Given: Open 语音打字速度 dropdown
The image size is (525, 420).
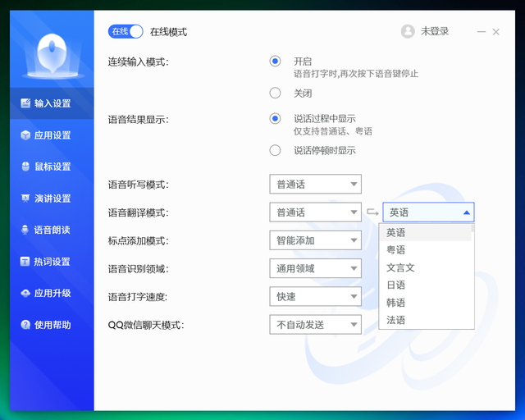Looking at the screenshot, I should click(x=315, y=296).
